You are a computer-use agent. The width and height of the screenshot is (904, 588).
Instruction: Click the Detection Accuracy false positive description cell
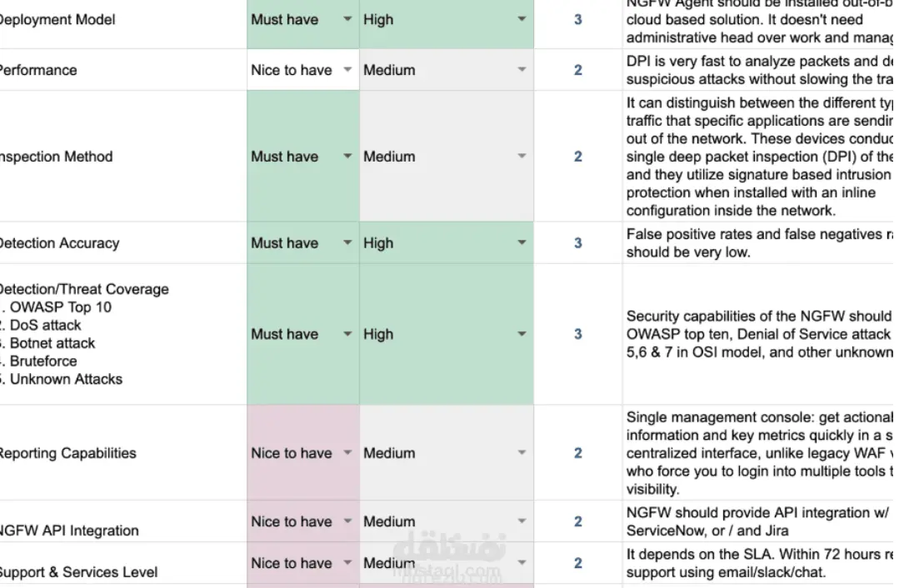pyautogui.click(x=758, y=243)
